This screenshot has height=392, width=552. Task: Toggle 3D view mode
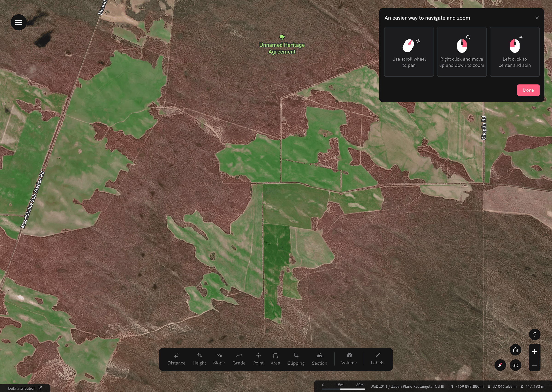515,365
